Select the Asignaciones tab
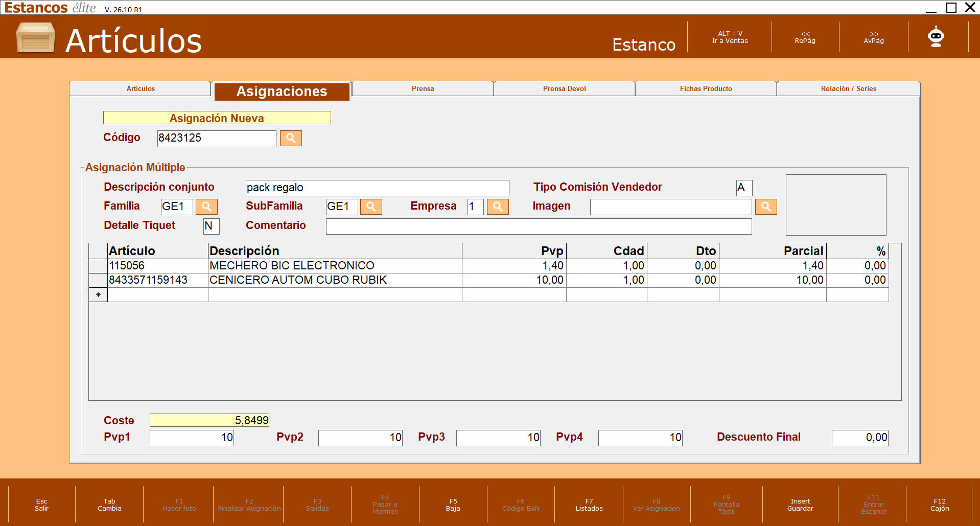This screenshot has width=980, height=526. coord(282,92)
